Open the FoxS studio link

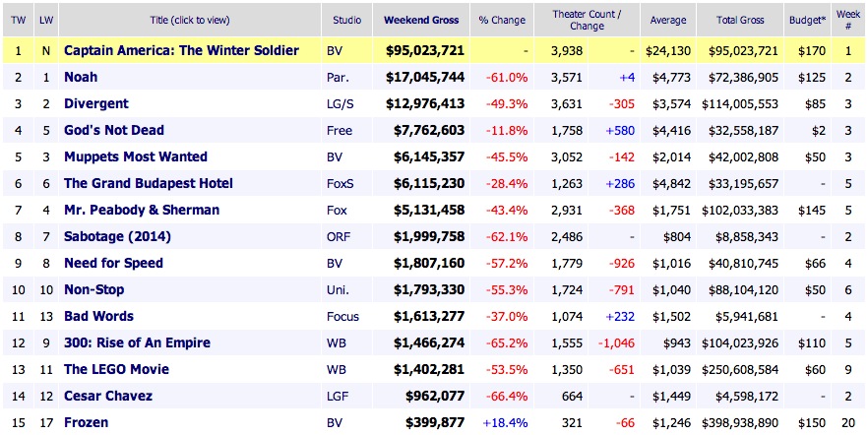pos(340,183)
